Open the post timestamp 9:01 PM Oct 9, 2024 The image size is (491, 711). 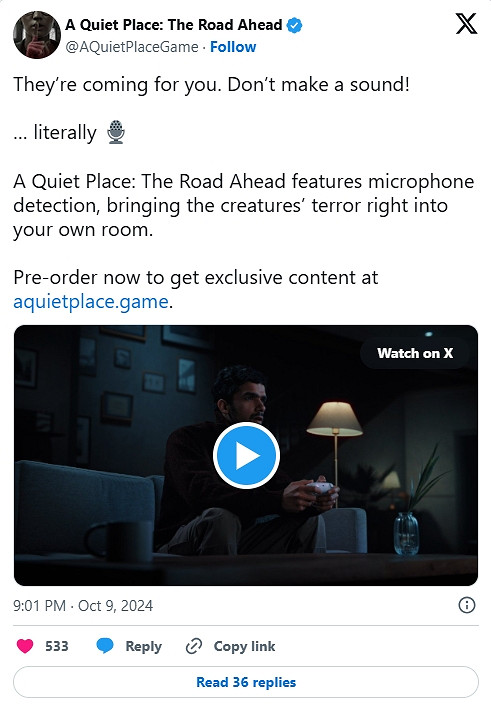coord(83,605)
